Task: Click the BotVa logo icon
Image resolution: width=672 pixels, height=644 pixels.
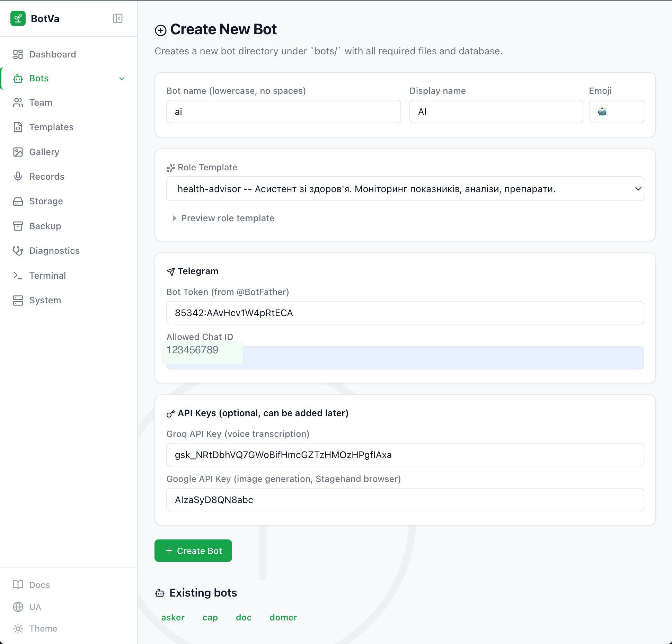Action: click(18, 18)
